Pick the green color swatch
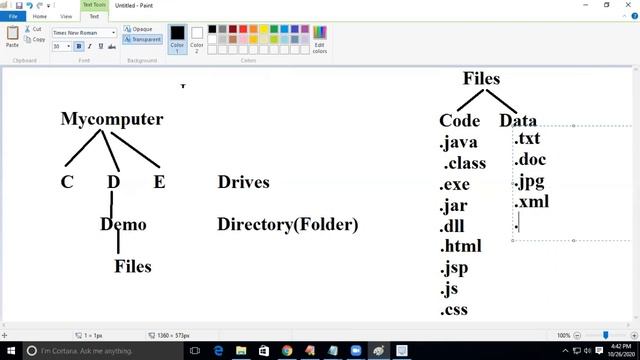 pyautogui.click(x=274, y=29)
